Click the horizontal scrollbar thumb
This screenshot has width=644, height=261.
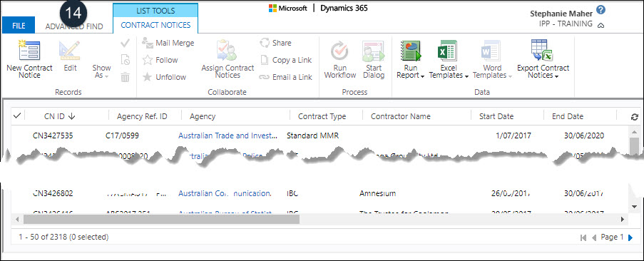pos(161,220)
